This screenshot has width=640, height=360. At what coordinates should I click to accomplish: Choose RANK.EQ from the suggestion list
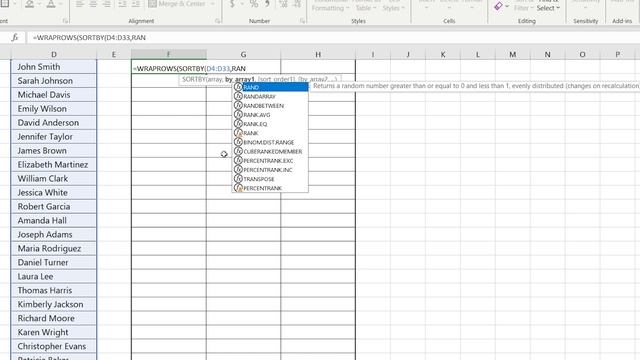click(x=270, y=124)
